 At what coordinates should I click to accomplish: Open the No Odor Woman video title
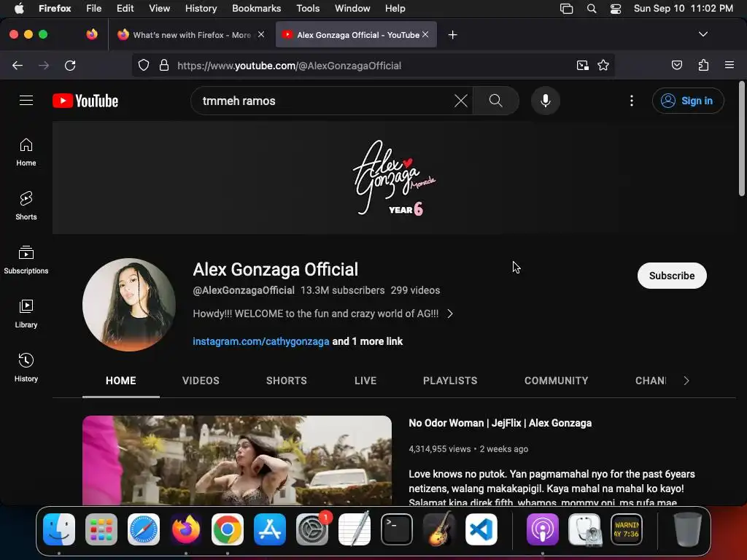coord(500,423)
